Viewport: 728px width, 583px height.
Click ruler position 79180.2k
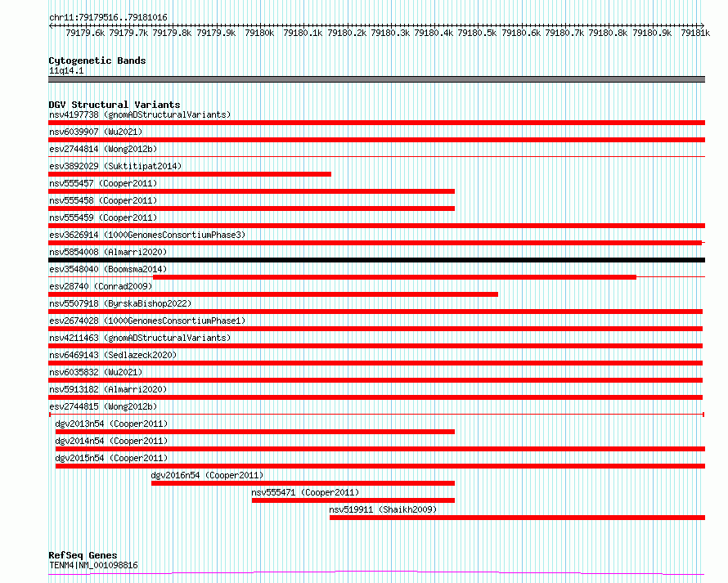pos(347,33)
